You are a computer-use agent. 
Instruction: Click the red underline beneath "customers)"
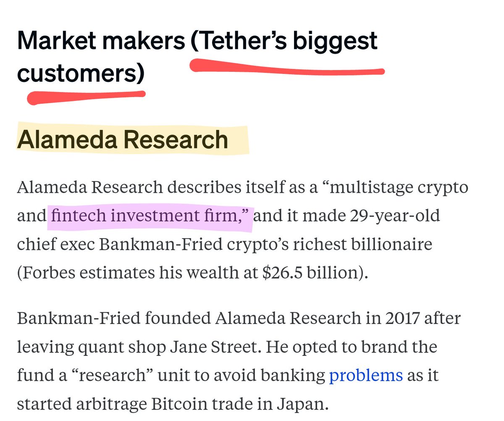pos(86,97)
